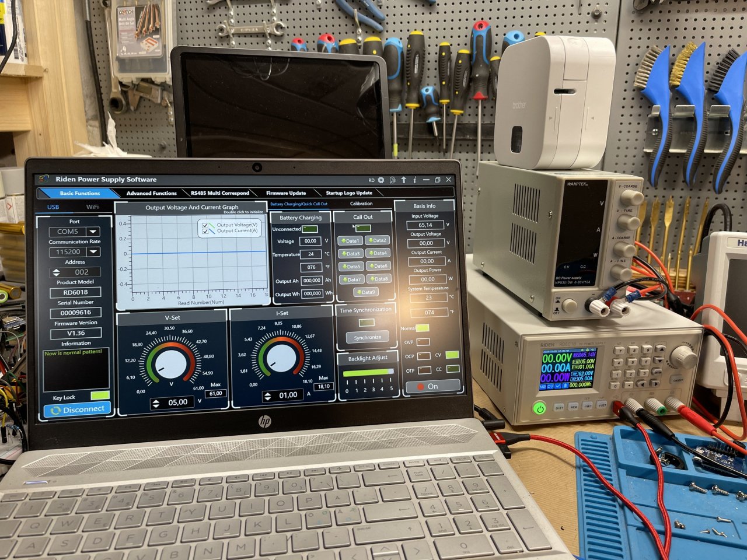Screen dimensions: 747x560
Task: Open the info 'i' icon in the title bar
Action: [x=414, y=180]
